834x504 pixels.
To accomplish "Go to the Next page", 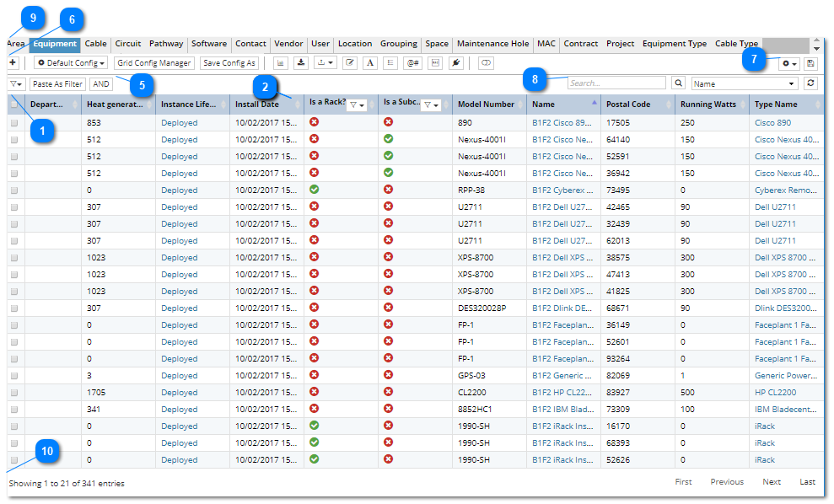I will (x=772, y=482).
